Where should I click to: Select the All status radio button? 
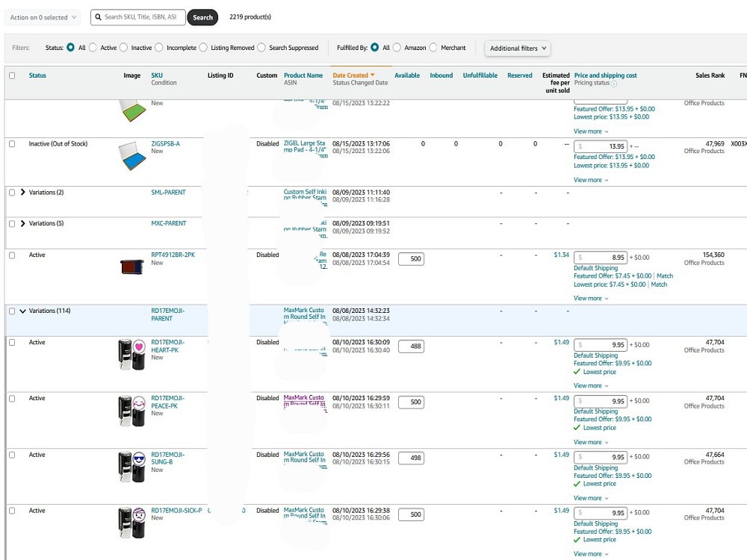coord(70,48)
